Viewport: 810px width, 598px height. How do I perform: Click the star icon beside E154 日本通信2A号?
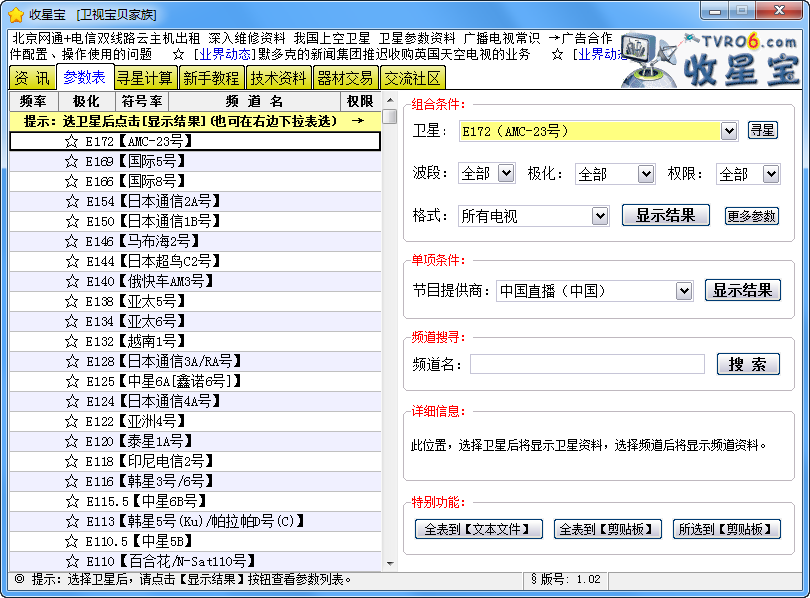point(72,201)
